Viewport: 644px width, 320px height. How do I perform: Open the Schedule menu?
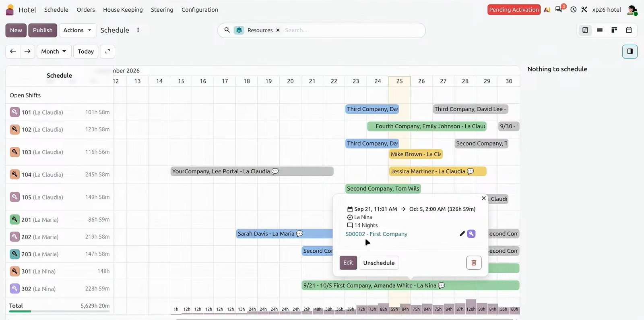tap(56, 10)
